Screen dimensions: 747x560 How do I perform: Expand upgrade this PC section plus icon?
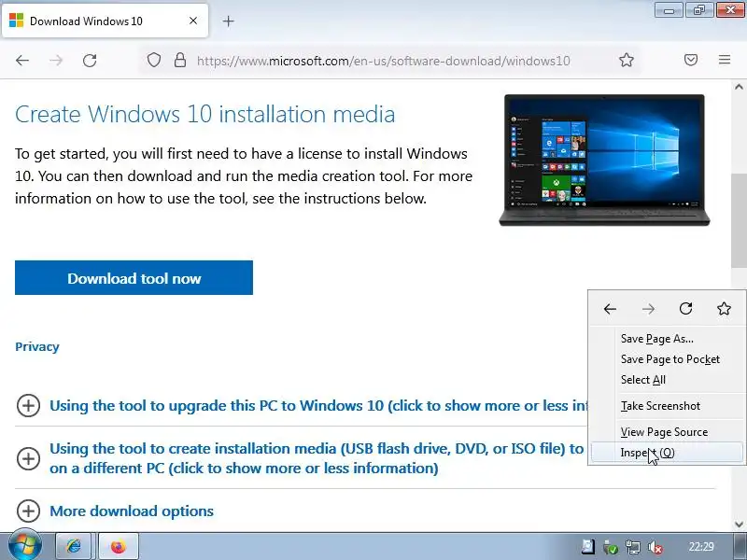(x=28, y=406)
